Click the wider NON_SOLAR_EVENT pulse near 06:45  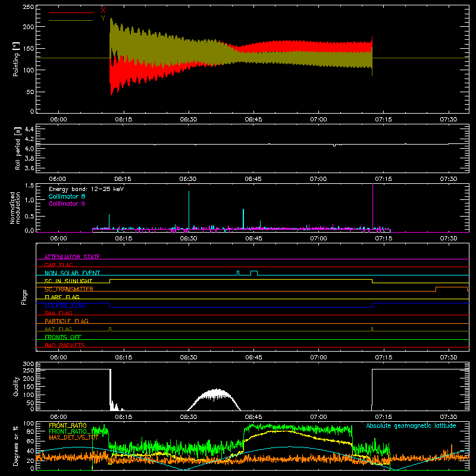pos(254,273)
